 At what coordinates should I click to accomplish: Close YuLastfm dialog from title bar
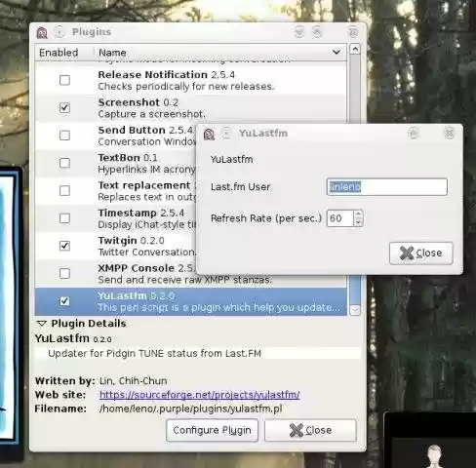(x=449, y=134)
